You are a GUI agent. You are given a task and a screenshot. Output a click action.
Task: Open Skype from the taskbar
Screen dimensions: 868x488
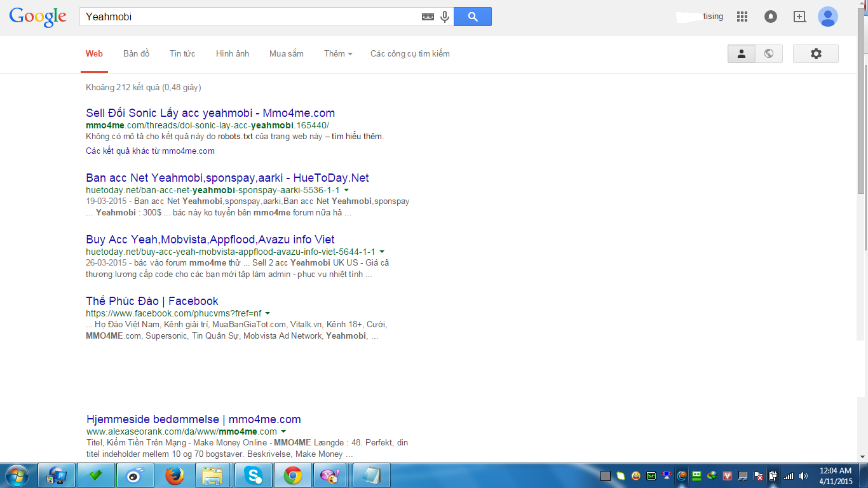(253, 475)
